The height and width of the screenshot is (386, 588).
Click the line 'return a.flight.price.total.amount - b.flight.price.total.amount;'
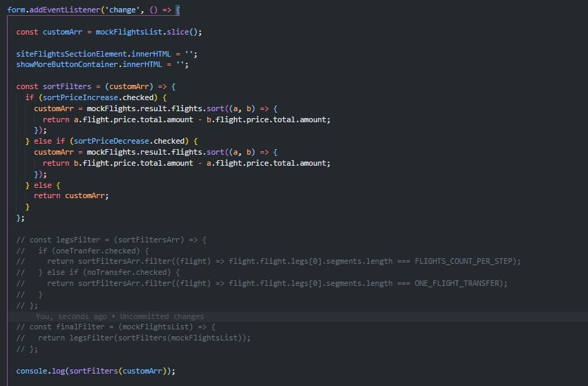[187, 119]
